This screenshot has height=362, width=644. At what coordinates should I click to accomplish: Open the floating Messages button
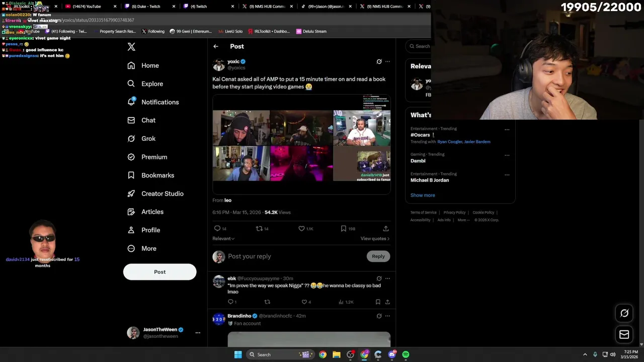(624, 334)
